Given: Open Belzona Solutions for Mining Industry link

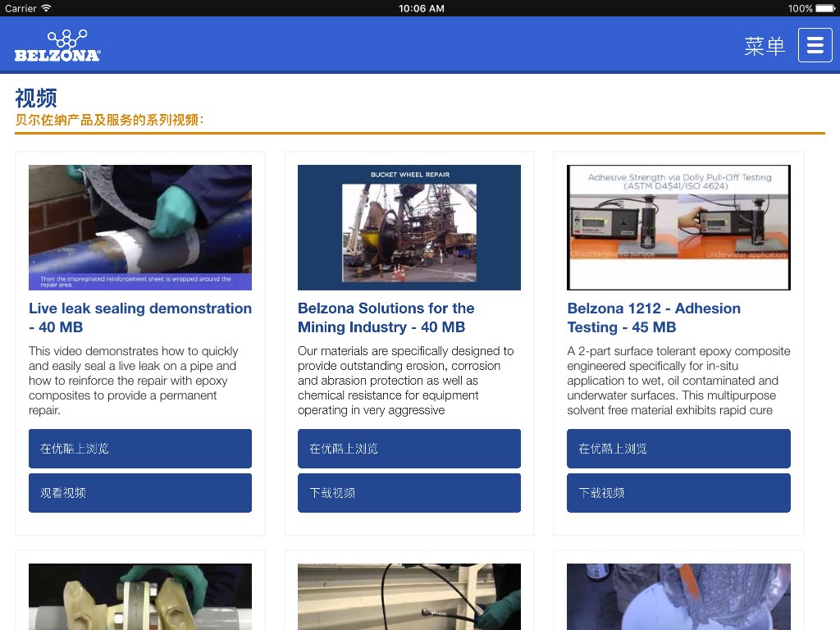Looking at the screenshot, I should (386, 317).
